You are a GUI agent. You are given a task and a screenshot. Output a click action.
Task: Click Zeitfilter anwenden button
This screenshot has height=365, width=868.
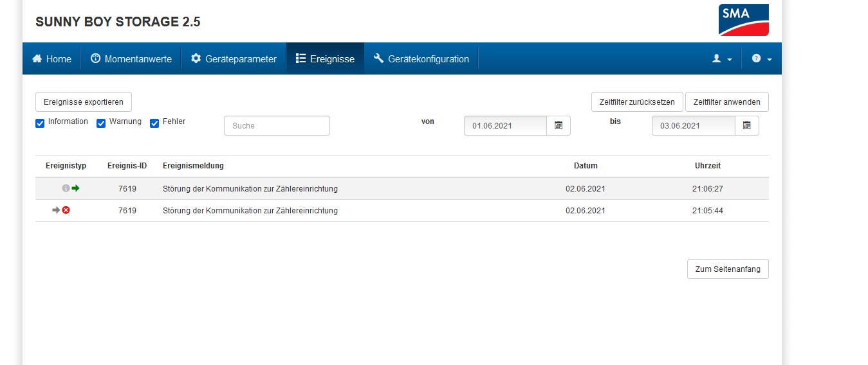point(727,102)
